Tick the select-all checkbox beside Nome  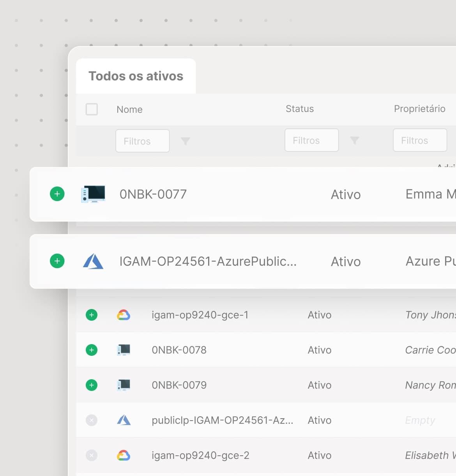click(92, 109)
